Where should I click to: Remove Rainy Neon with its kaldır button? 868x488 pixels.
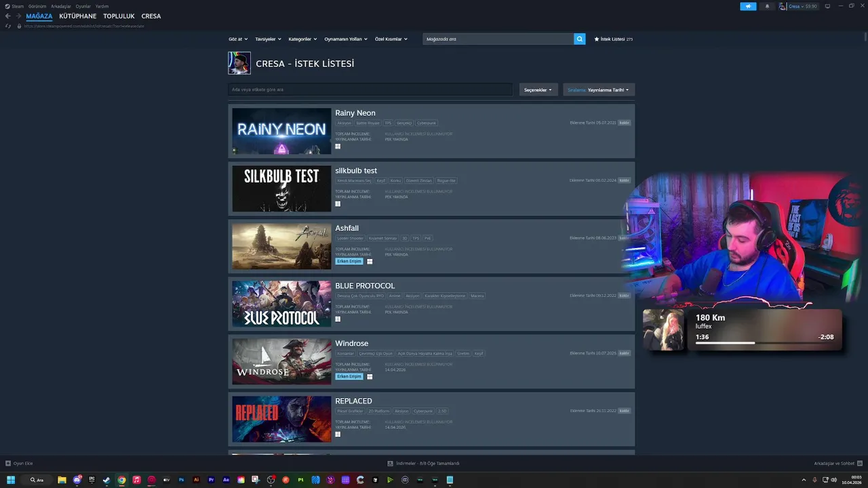pos(624,123)
